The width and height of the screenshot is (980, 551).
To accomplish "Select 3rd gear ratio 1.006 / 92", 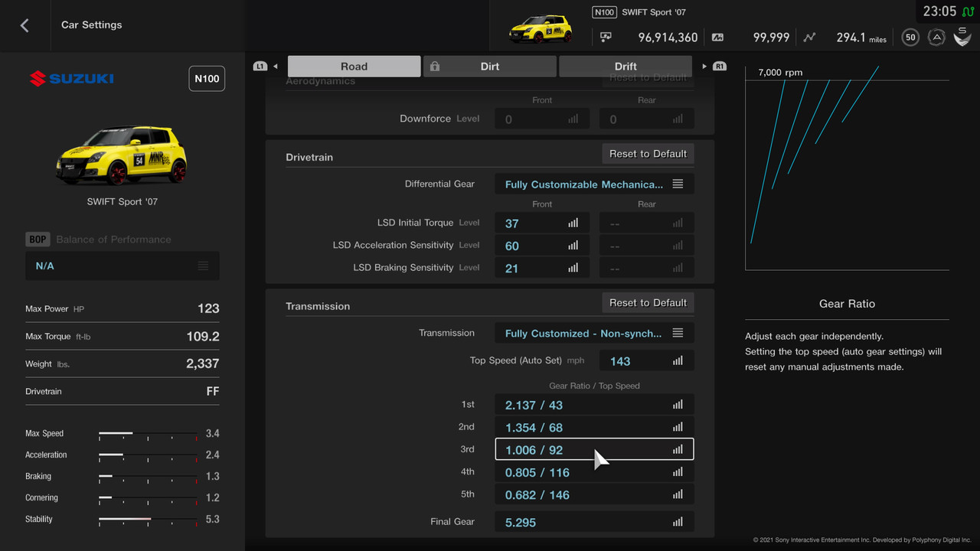I will click(594, 449).
